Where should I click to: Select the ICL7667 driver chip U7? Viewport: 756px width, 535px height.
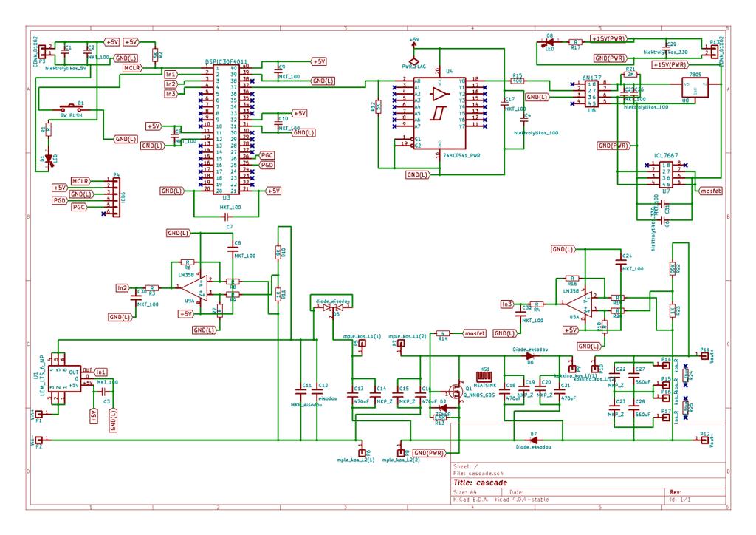[x=666, y=174]
